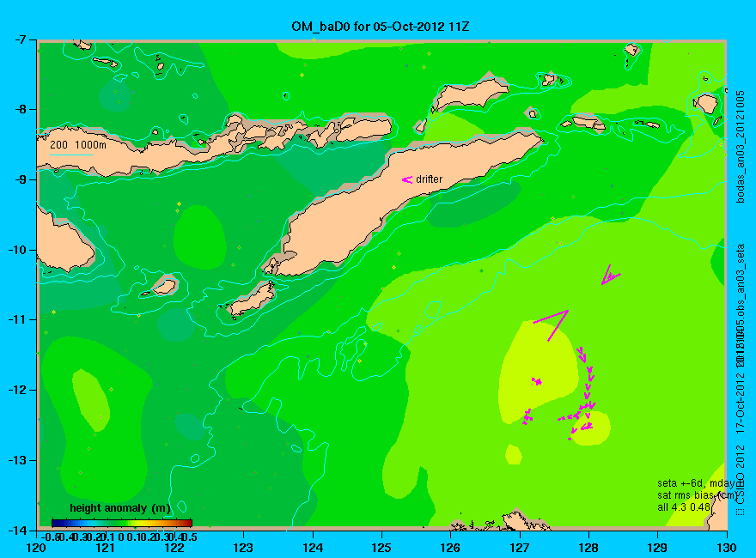Image resolution: width=756 pixels, height=558 pixels.
Task: Click the large magenta arrowhead near -10.4 latitude
Action: point(611,275)
